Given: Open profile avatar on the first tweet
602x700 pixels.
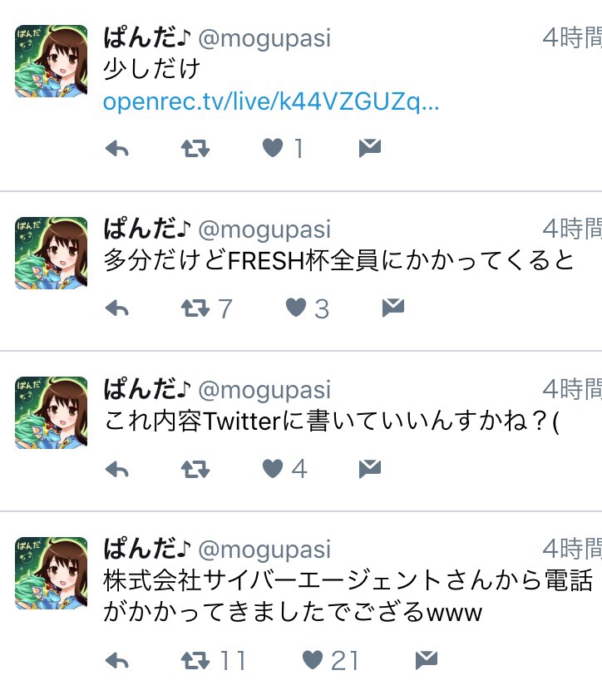Looking at the screenshot, I should point(51,62).
